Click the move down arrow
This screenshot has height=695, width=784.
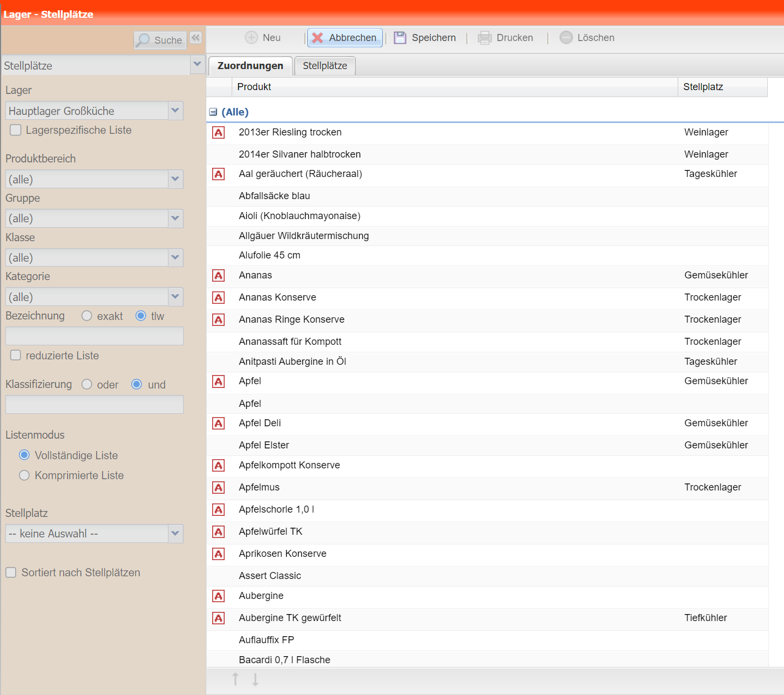255,679
